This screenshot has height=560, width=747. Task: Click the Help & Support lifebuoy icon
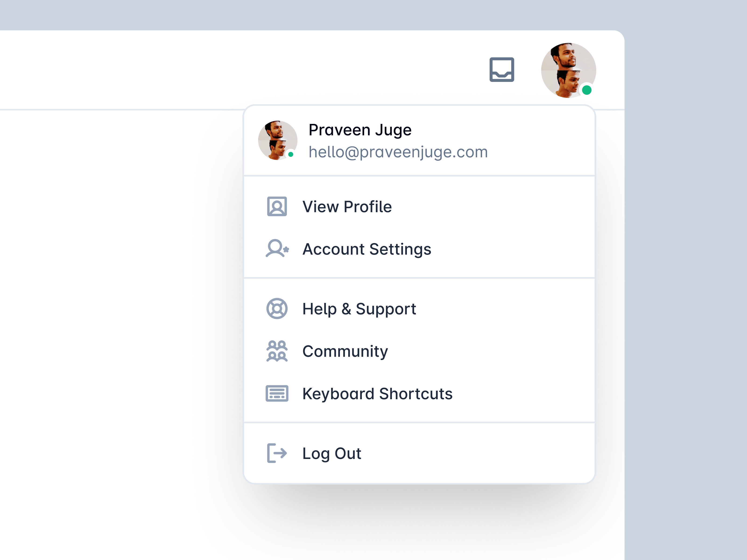277,308
